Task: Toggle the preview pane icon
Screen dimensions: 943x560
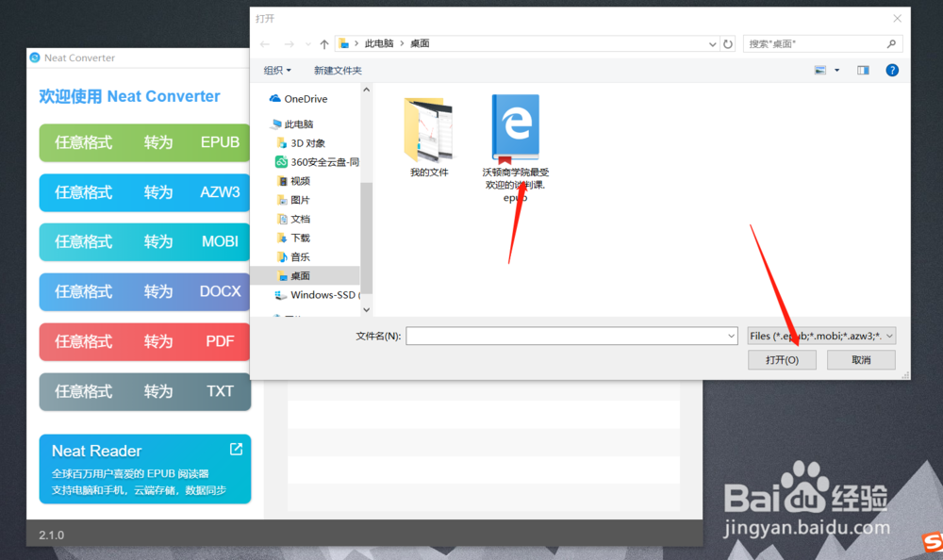Action: [x=863, y=71]
